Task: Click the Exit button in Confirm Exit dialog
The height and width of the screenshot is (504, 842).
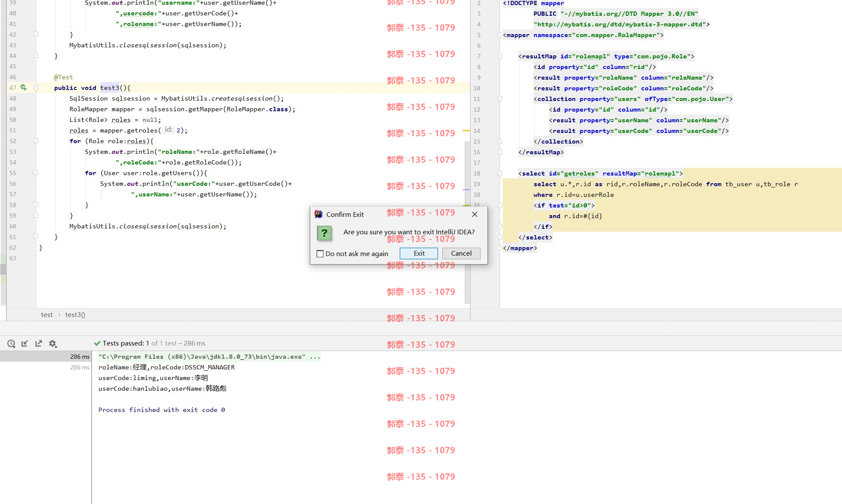Action: [x=418, y=253]
